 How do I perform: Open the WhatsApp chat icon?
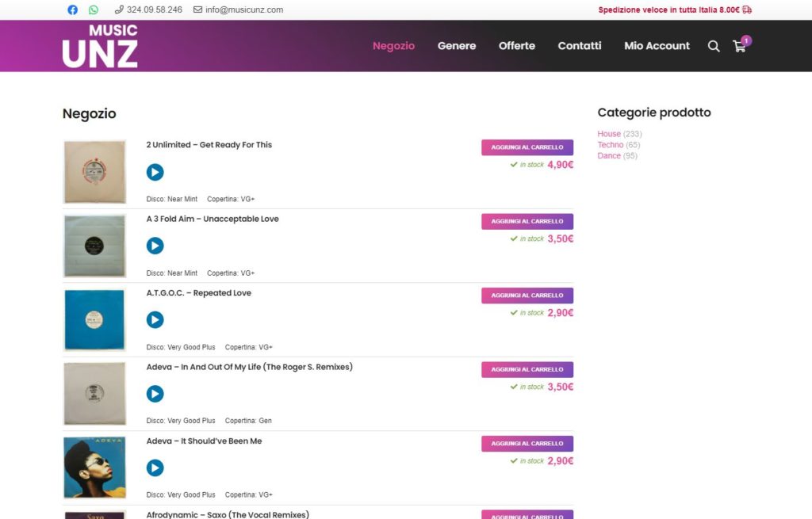click(x=94, y=10)
